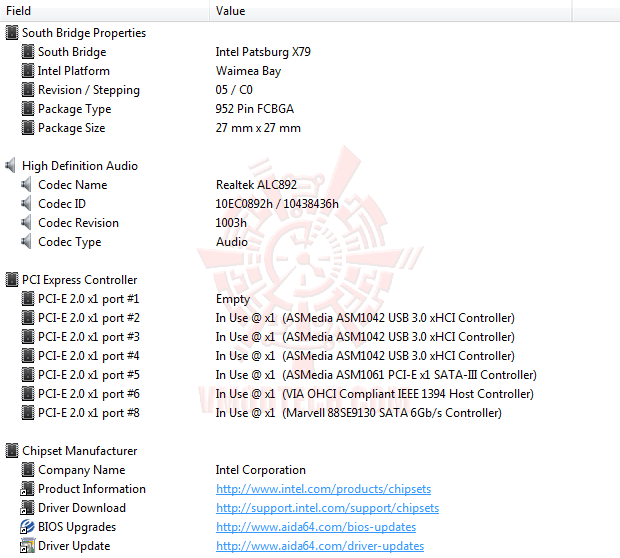Click the icon beside Company Name

click(x=28, y=469)
